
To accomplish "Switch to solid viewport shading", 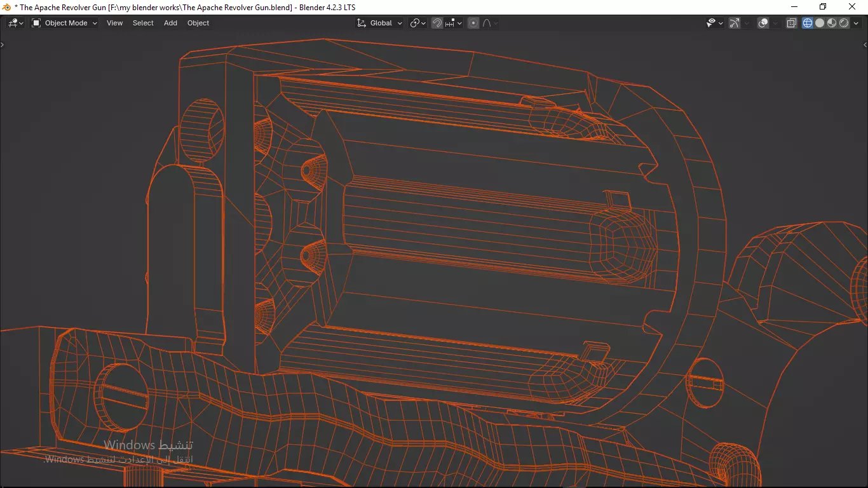I will 820,23.
